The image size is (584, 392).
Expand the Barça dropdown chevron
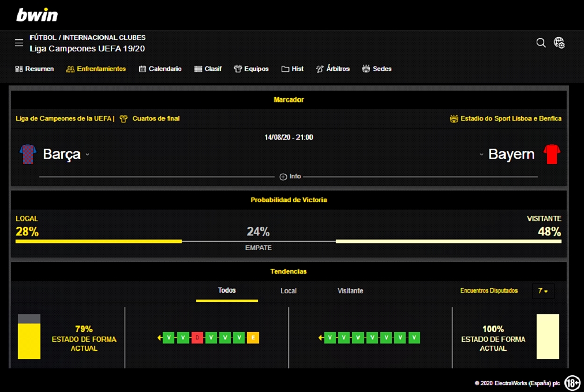88,155
